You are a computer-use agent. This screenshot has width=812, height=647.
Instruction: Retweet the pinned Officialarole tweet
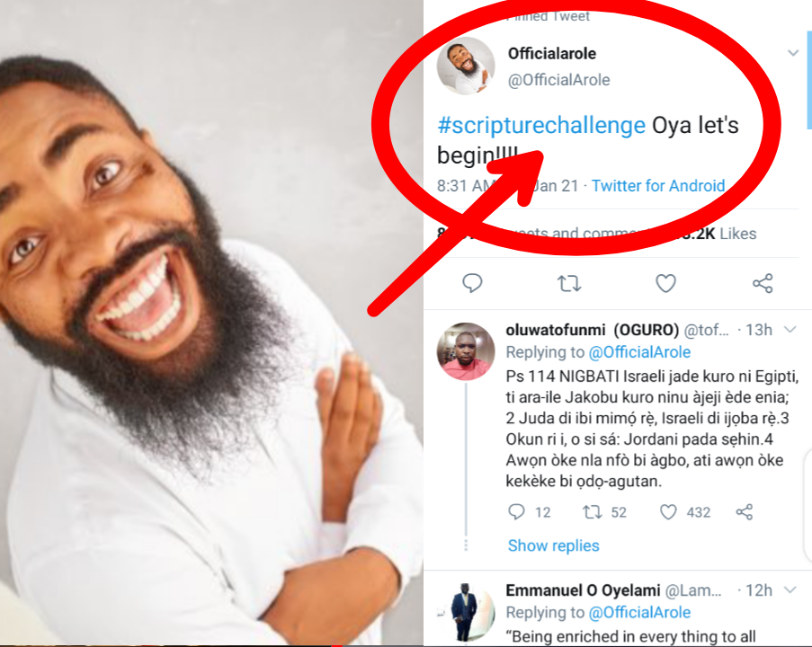(x=568, y=284)
